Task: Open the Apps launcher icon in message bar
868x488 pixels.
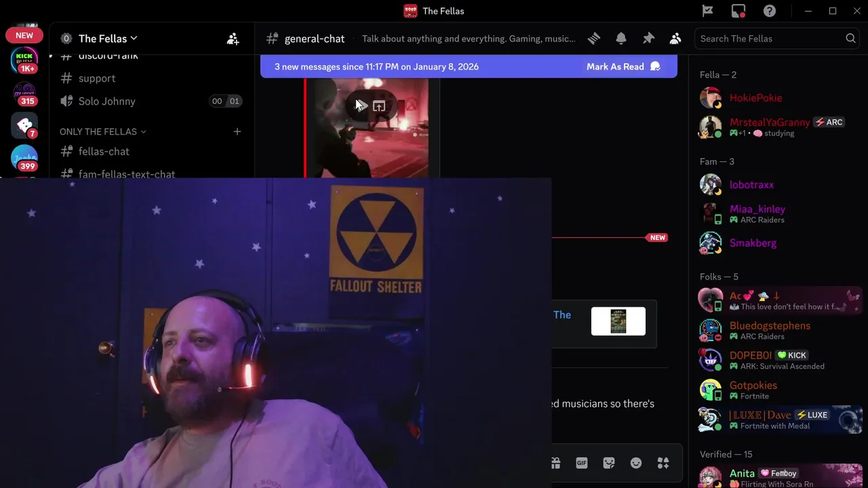Action: pyautogui.click(x=663, y=463)
